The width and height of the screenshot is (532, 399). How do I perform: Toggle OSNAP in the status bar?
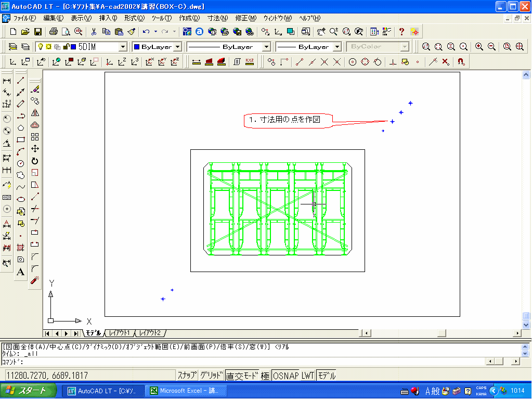[286, 376]
